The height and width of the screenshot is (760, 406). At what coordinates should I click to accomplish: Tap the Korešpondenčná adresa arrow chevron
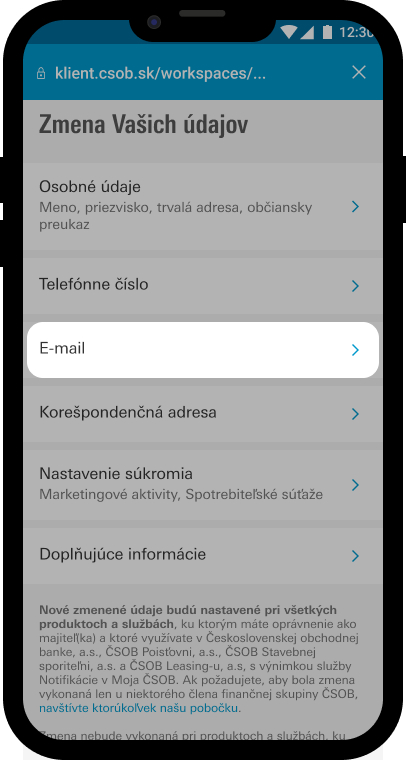(356, 414)
